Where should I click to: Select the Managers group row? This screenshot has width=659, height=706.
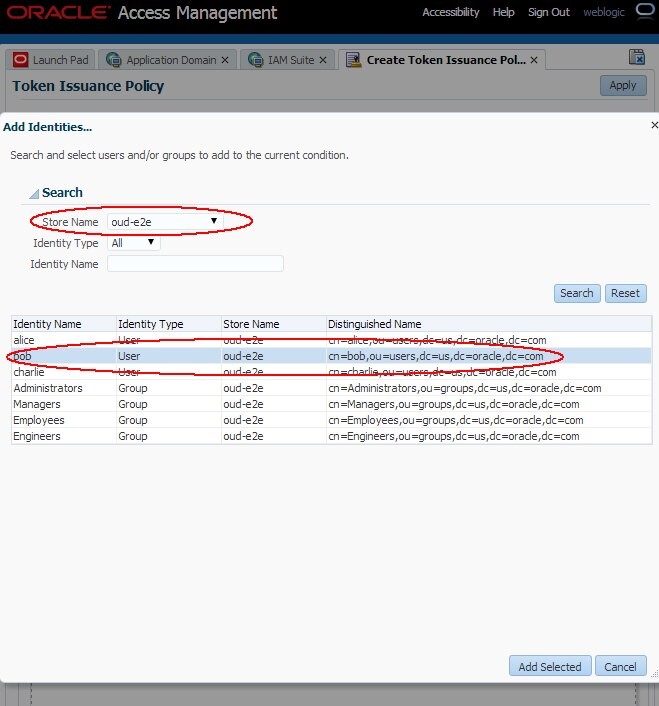pos(331,404)
